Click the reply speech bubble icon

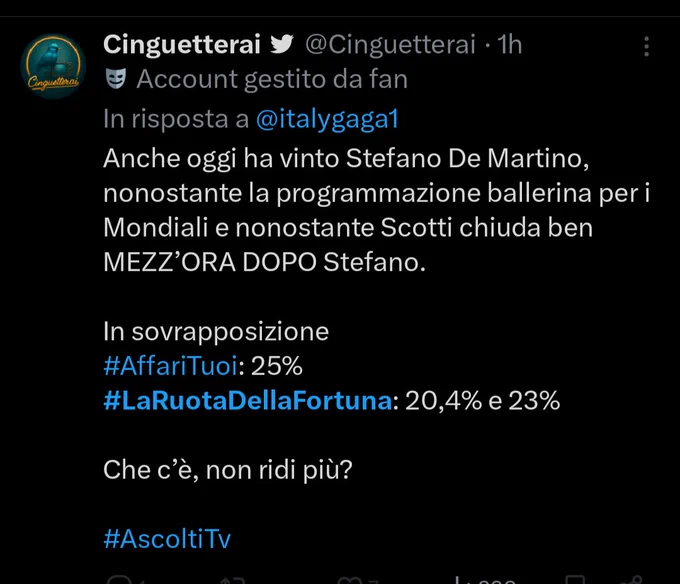coord(120,580)
